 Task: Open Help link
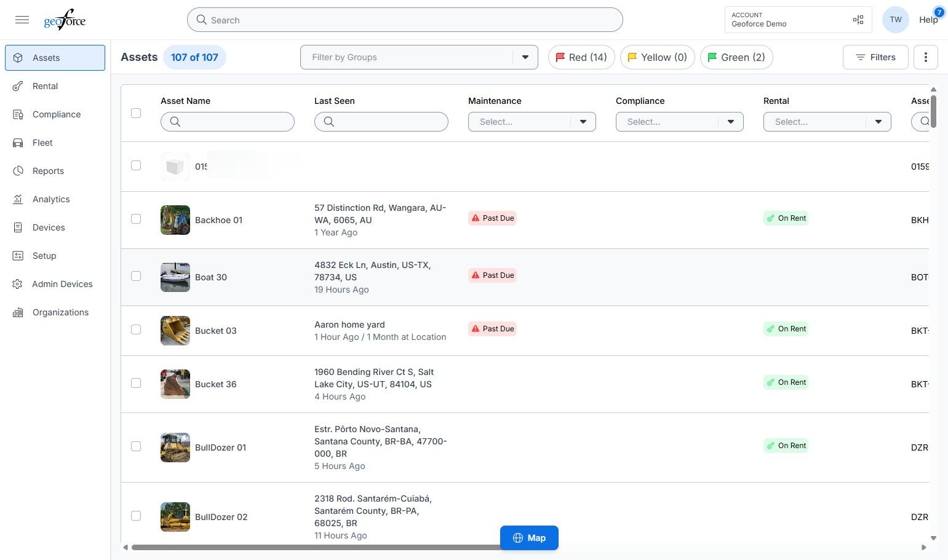[928, 20]
